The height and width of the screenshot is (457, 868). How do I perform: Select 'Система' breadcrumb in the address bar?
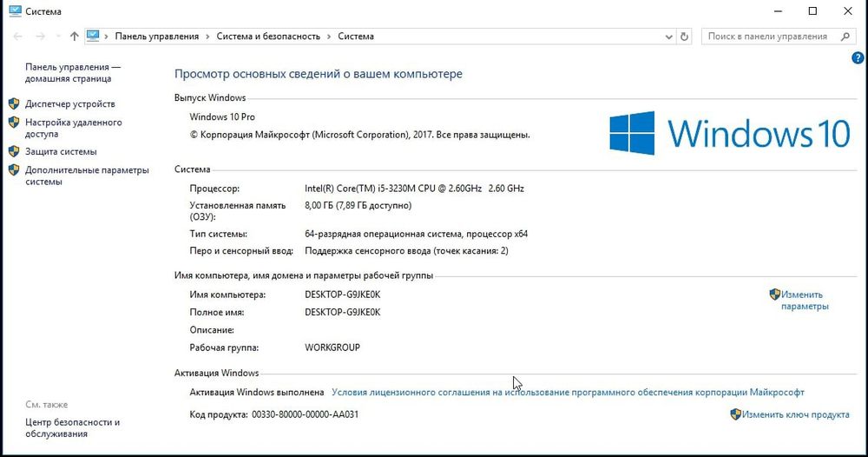pyautogui.click(x=356, y=36)
